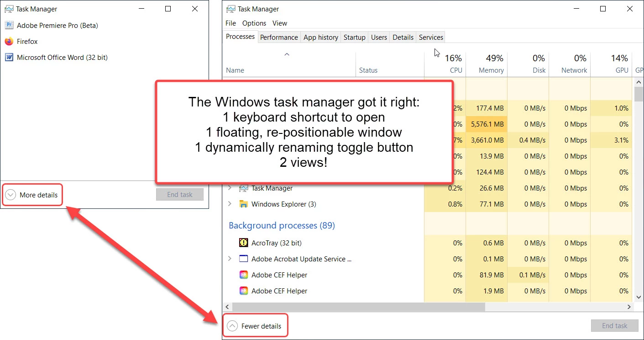Switch to the Processes tab
This screenshot has height=340, width=644.
(241, 37)
